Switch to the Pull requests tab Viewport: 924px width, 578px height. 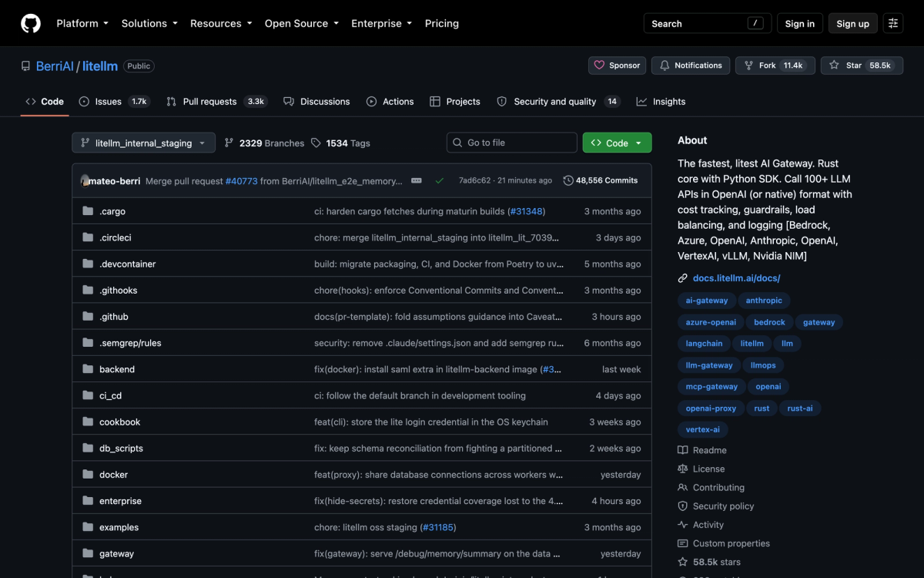(x=216, y=101)
